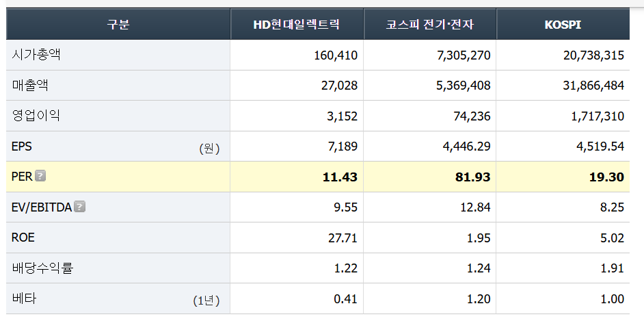Open the EV/EBITDA help question-mark icon
644x332 pixels.
click(x=80, y=207)
